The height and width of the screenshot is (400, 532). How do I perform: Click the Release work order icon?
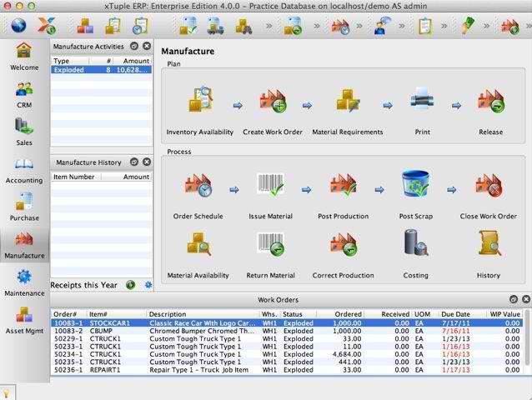click(x=491, y=101)
